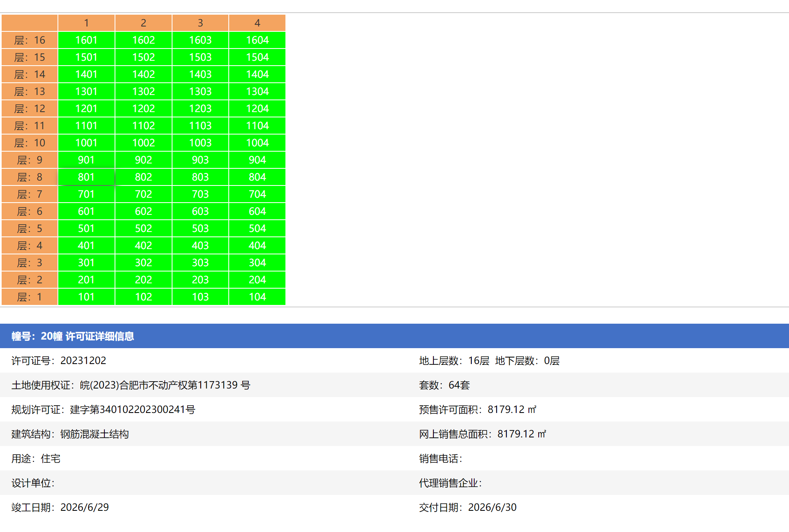The width and height of the screenshot is (789, 532).
Task: Click unit 1101
Action: (x=86, y=126)
